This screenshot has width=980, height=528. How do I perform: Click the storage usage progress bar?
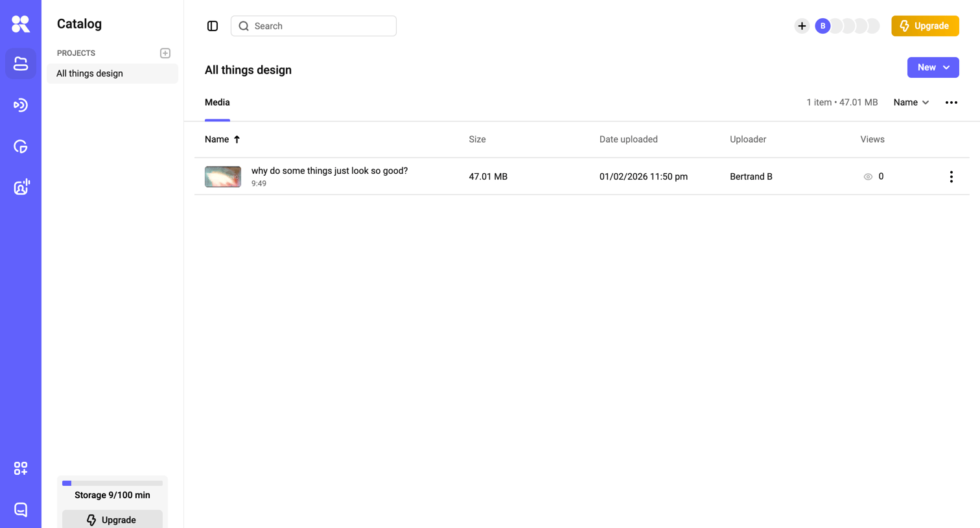(x=112, y=483)
